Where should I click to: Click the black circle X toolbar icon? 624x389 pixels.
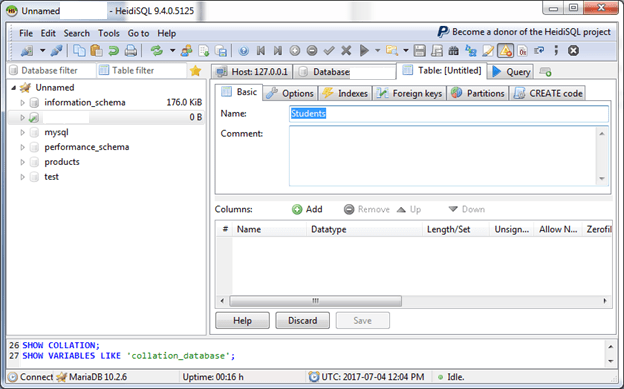point(573,51)
